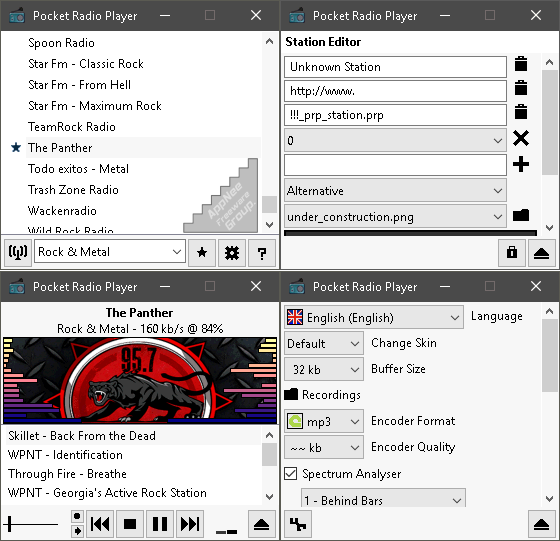Open the Rock & Metal genre dropdown
The image size is (560, 541).
point(110,252)
